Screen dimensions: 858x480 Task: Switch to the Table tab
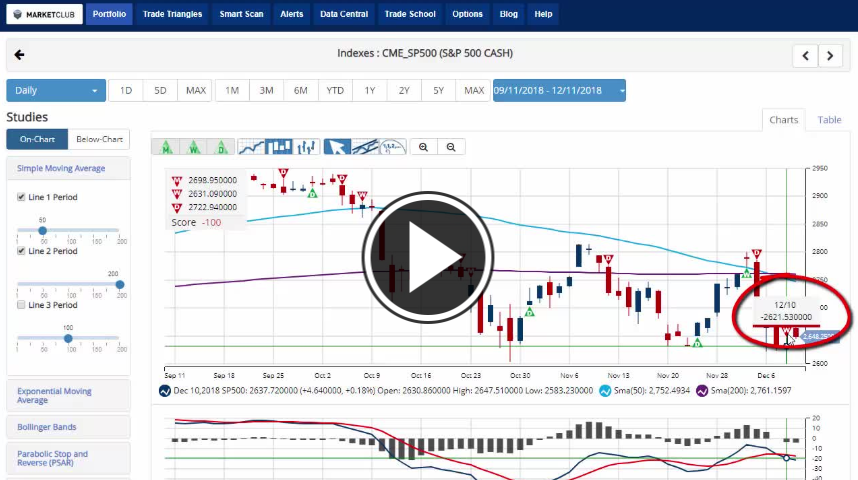pos(829,120)
